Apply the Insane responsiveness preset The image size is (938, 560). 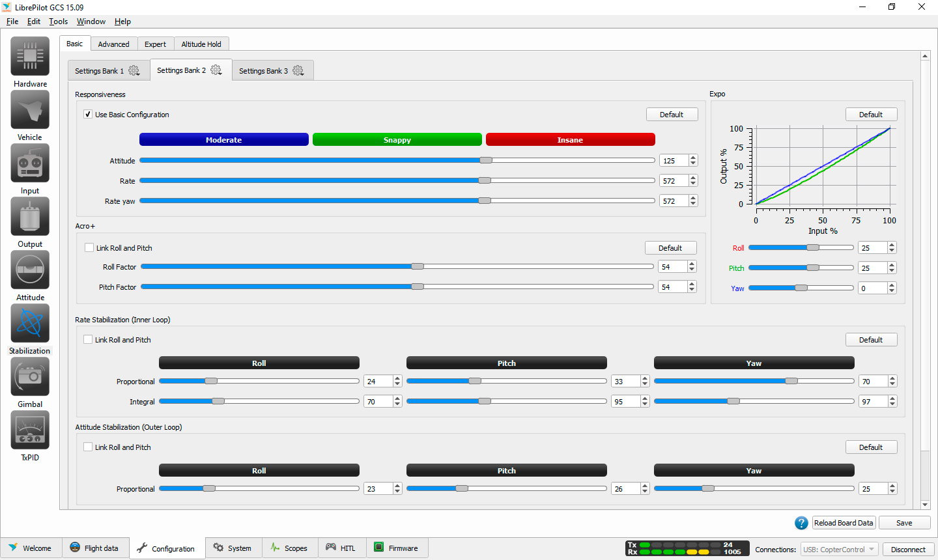coord(571,139)
